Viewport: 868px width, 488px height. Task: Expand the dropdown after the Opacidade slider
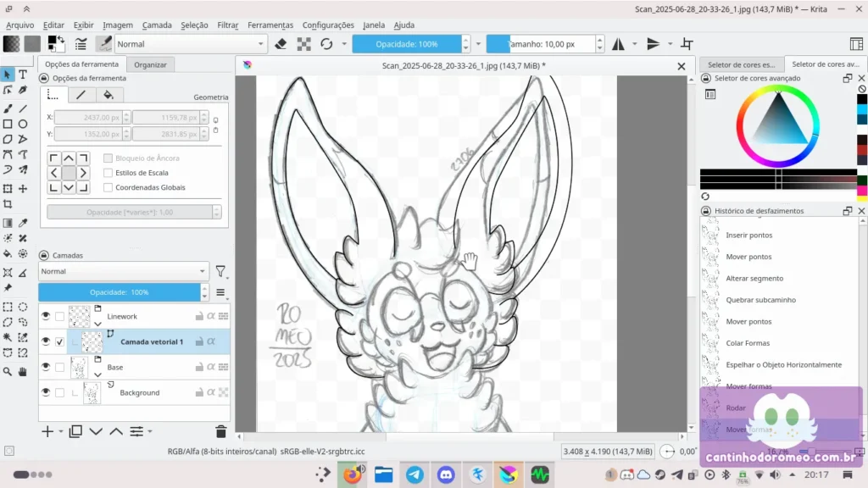pyautogui.click(x=478, y=44)
